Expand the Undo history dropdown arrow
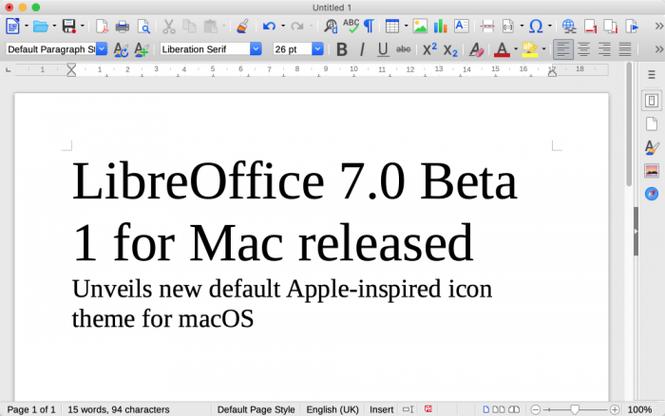Screen dimensions: 665x416 click(283, 26)
